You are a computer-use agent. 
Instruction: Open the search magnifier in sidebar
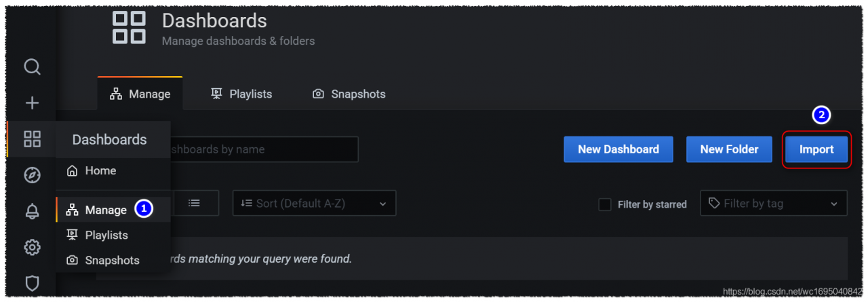coord(32,67)
